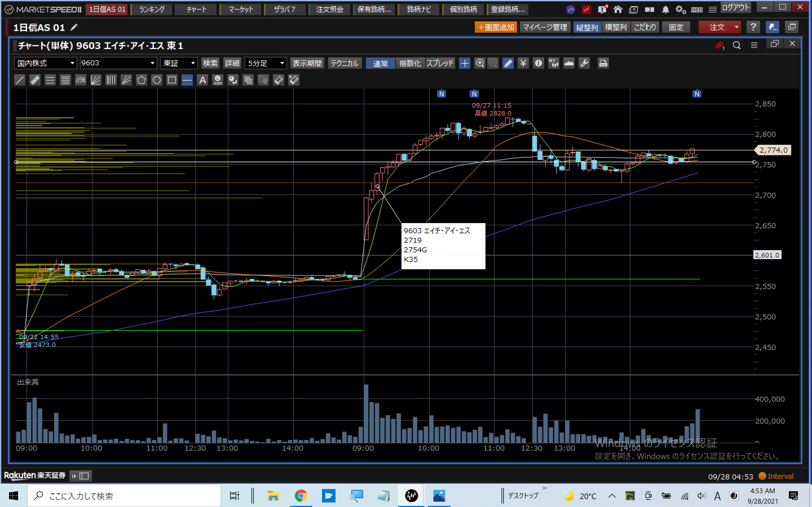Toggle the スプレッド display mode
The width and height of the screenshot is (812, 507).
(440, 63)
